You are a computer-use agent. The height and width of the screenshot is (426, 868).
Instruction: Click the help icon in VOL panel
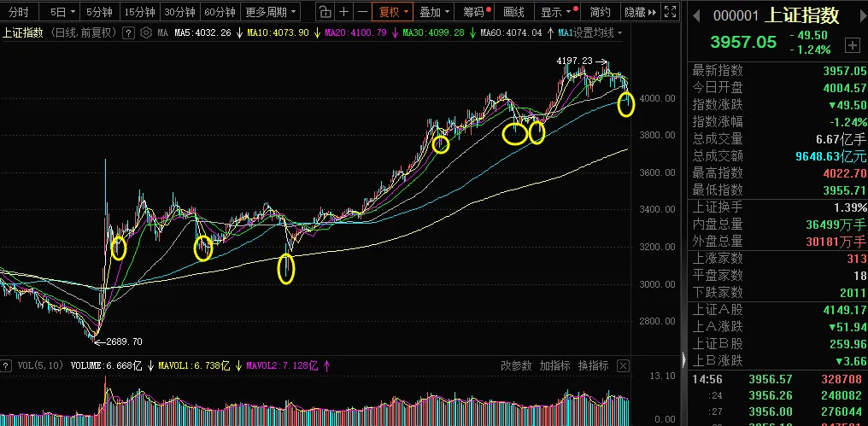[x=5, y=365]
